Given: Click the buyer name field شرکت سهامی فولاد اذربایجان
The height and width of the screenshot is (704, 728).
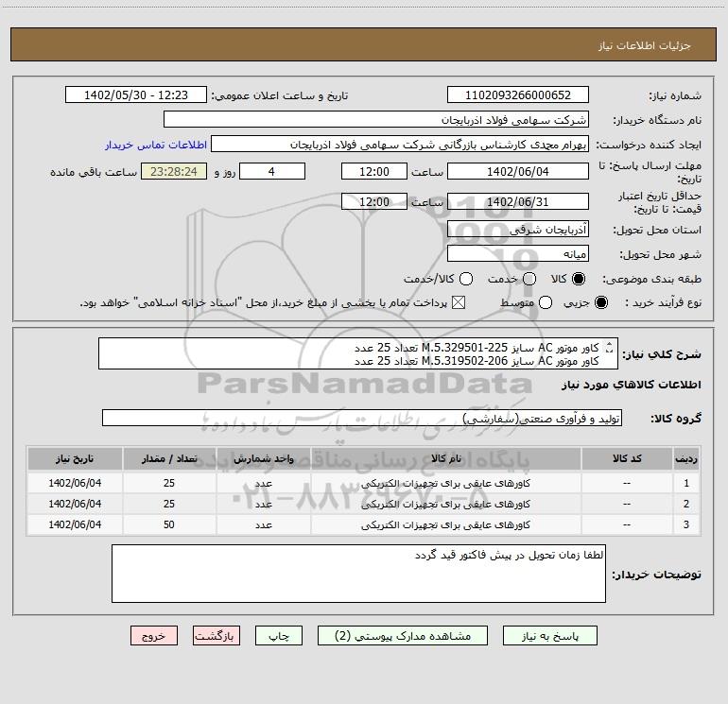Looking at the screenshot, I should tap(376, 120).
